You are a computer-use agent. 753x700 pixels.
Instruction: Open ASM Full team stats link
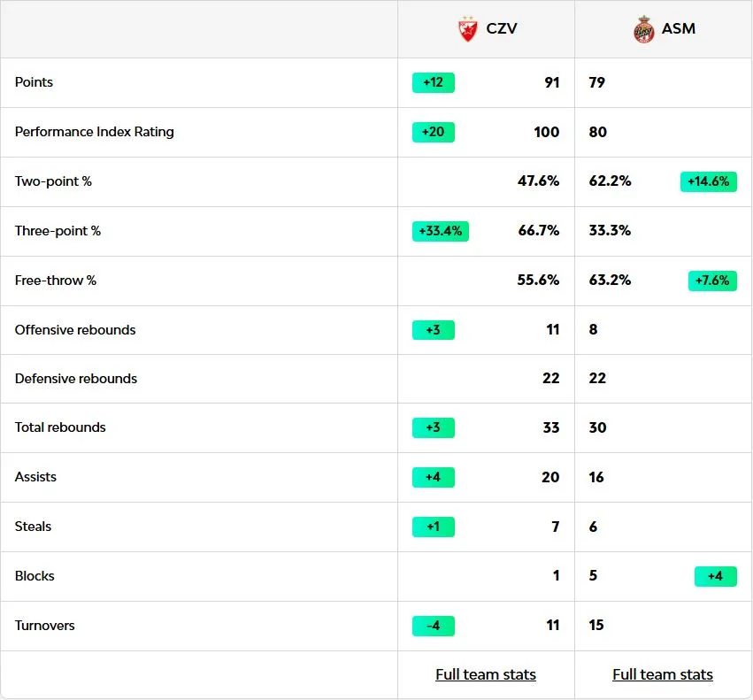pos(663,674)
